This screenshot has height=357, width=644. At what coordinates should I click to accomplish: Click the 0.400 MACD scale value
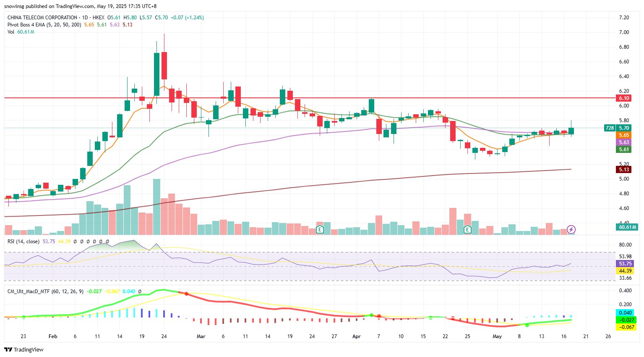(x=625, y=291)
